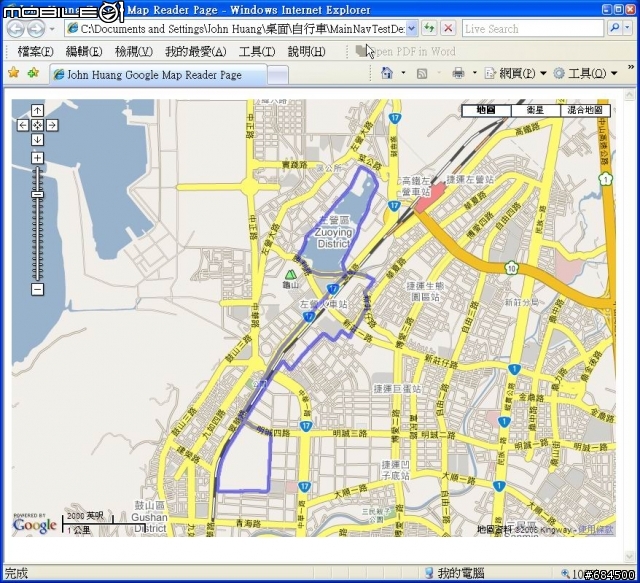Switch map view to 混合地圖 hybrid mode
The width and height of the screenshot is (640, 583).
(x=586, y=111)
